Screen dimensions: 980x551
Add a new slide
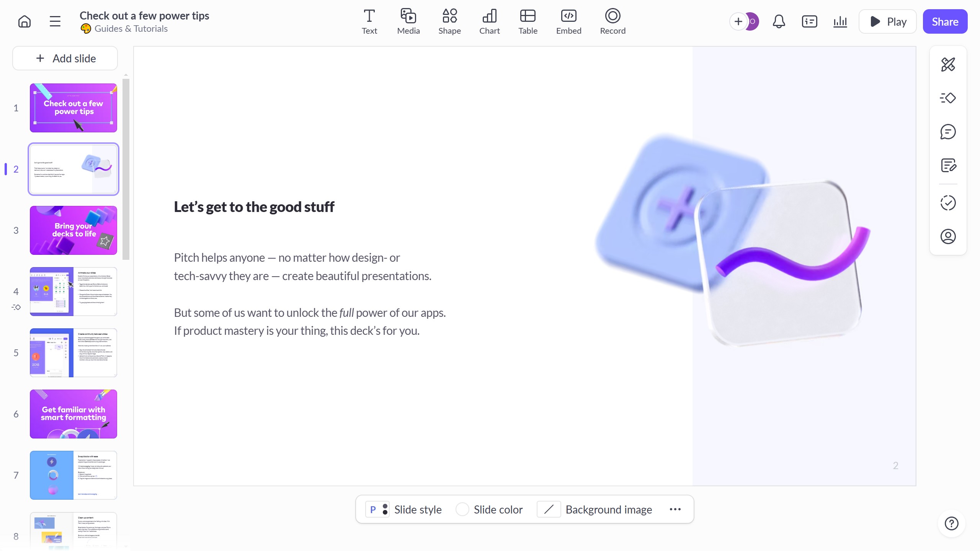click(65, 58)
